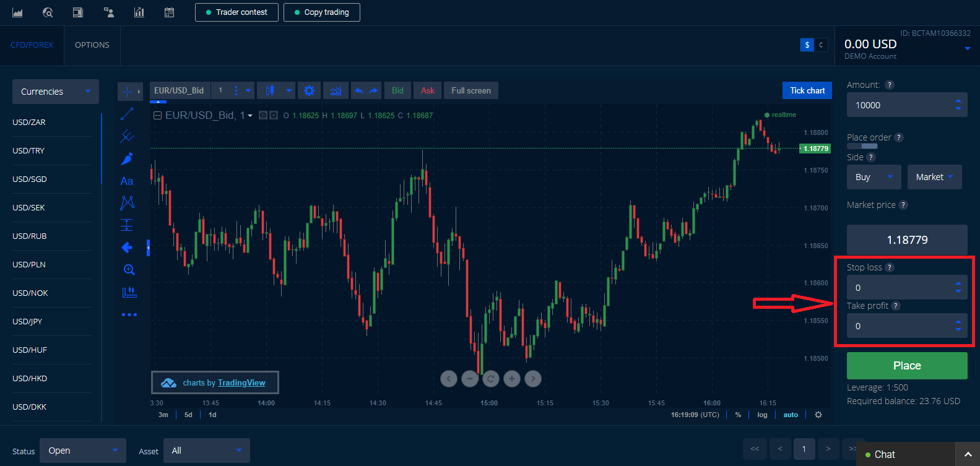Open the indicators icon in chart toolbar

pos(336,91)
